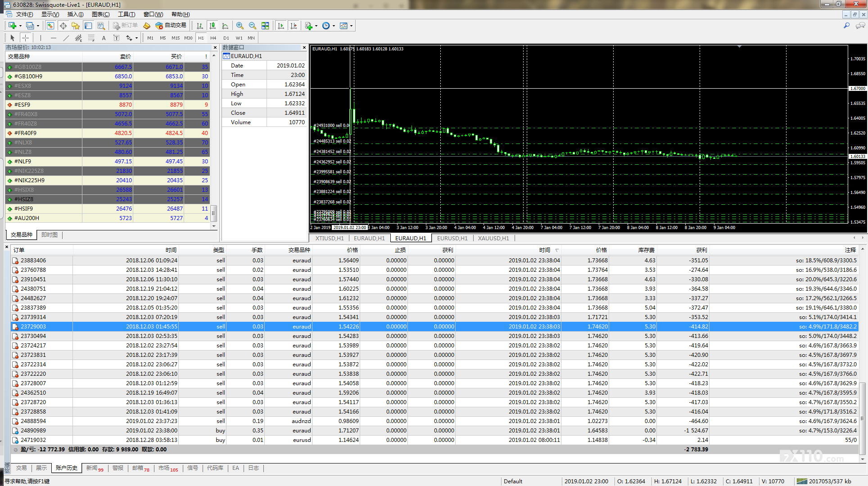The width and height of the screenshot is (868, 486).
Task: Switch timeframe to M1
Action: point(150,38)
